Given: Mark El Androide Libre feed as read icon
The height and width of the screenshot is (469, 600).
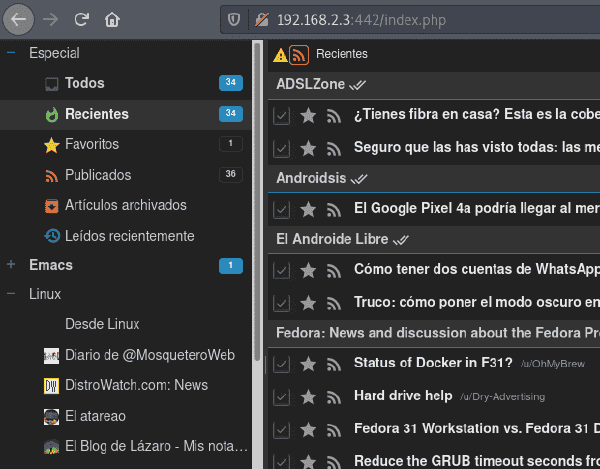Looking at the screenshot, I should tap(401, 240).
